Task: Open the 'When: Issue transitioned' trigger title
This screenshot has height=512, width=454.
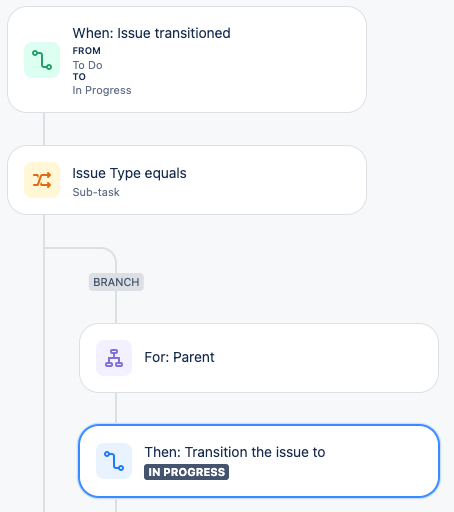Action: click(151, 33)
